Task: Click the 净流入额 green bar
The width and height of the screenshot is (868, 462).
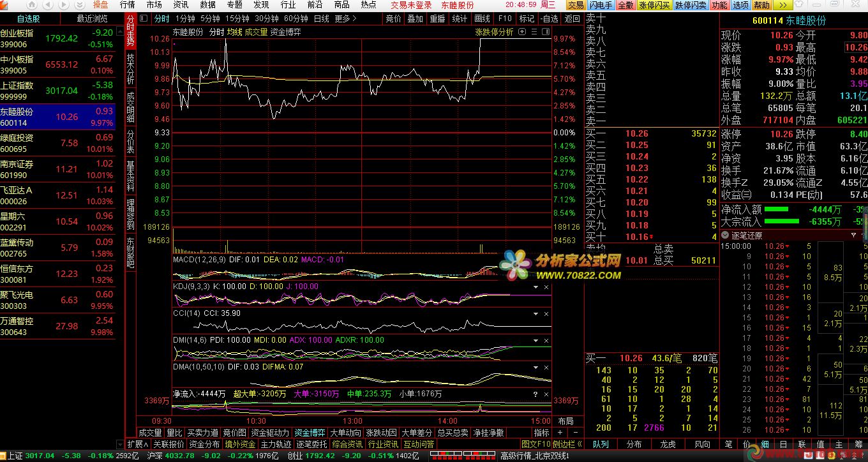Action: click(776, 209)
